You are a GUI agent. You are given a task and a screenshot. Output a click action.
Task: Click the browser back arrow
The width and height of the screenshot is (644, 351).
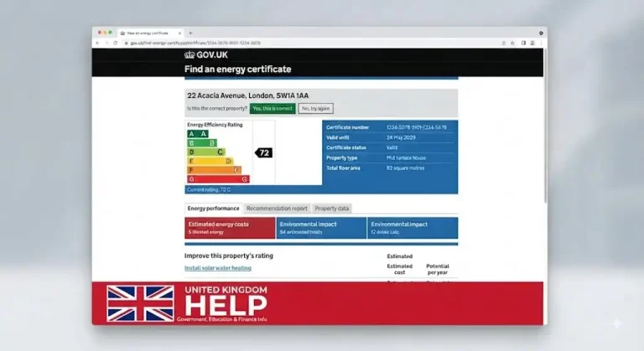coord(97,43)
